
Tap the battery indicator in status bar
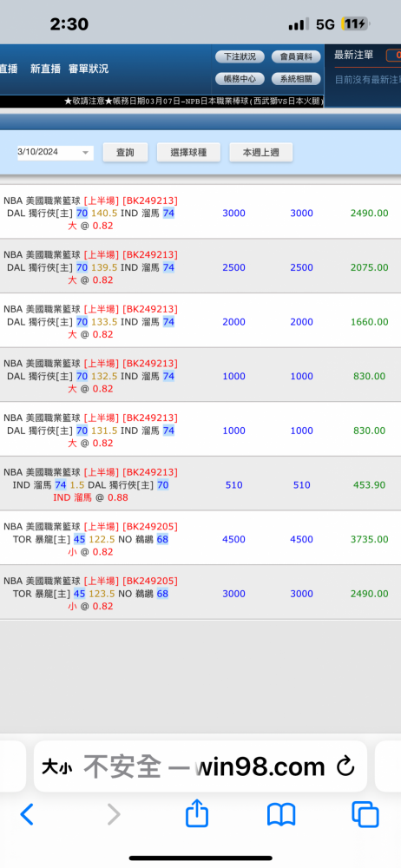356,24
